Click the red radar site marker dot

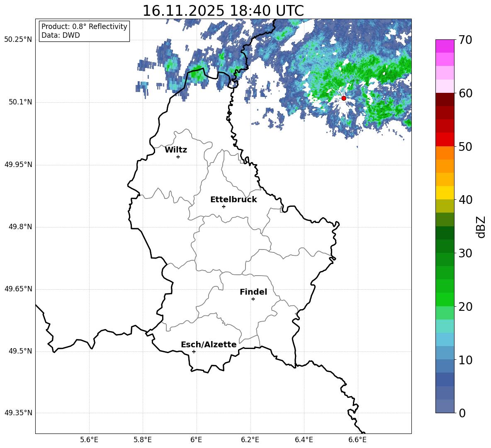coord(343,98)
